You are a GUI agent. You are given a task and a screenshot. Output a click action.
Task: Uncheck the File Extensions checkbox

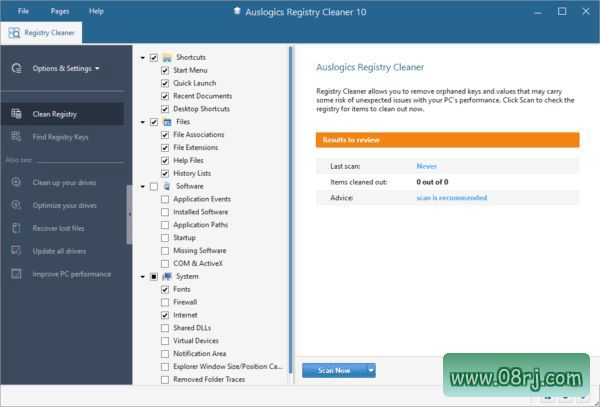point(165,148)
